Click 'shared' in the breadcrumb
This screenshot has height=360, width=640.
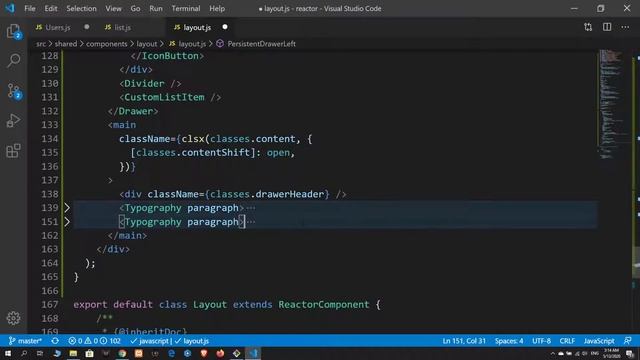(x=66, y=44)
